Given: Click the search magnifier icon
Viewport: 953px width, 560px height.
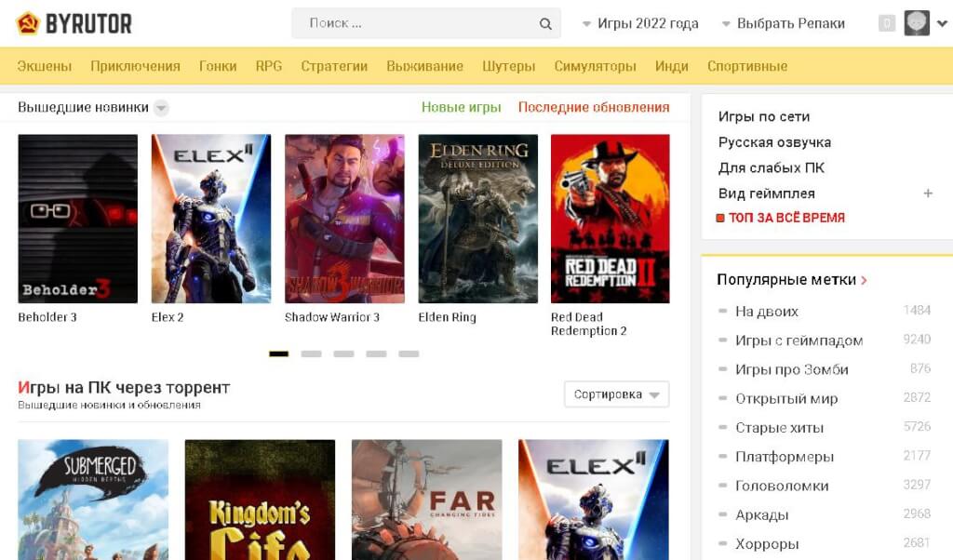Looking at the screenshot, I should pyautogui.click(x=545, y=23).
